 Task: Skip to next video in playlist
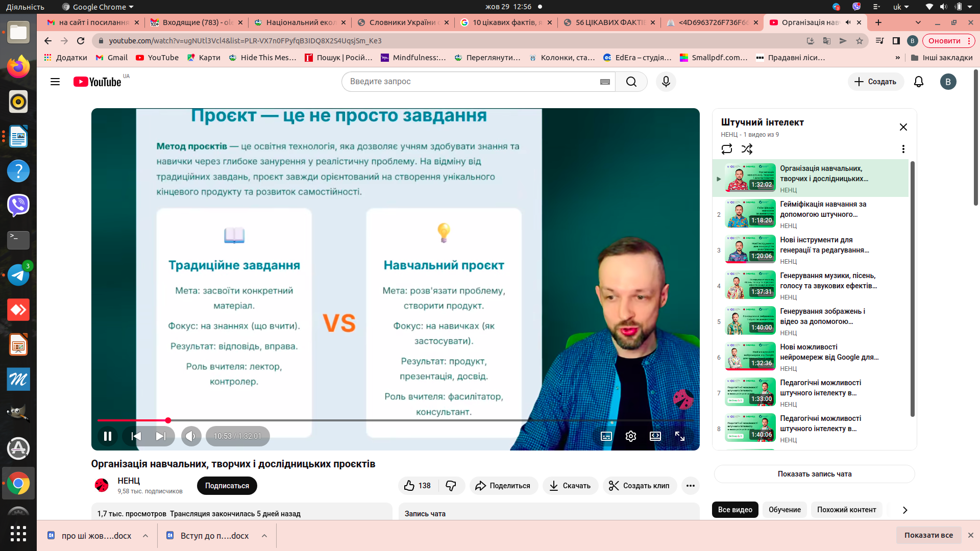(x=161, y=436)
